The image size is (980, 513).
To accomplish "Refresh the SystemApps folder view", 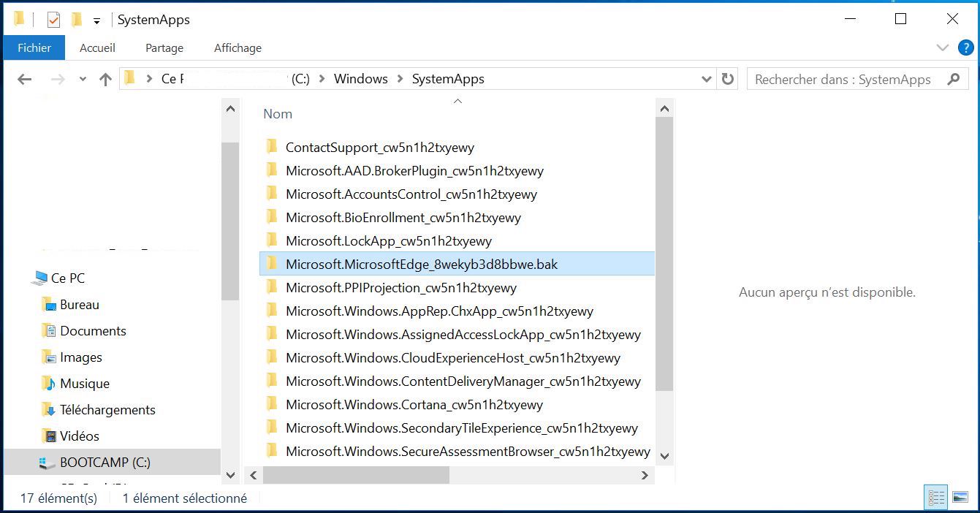I will (728, 78).
